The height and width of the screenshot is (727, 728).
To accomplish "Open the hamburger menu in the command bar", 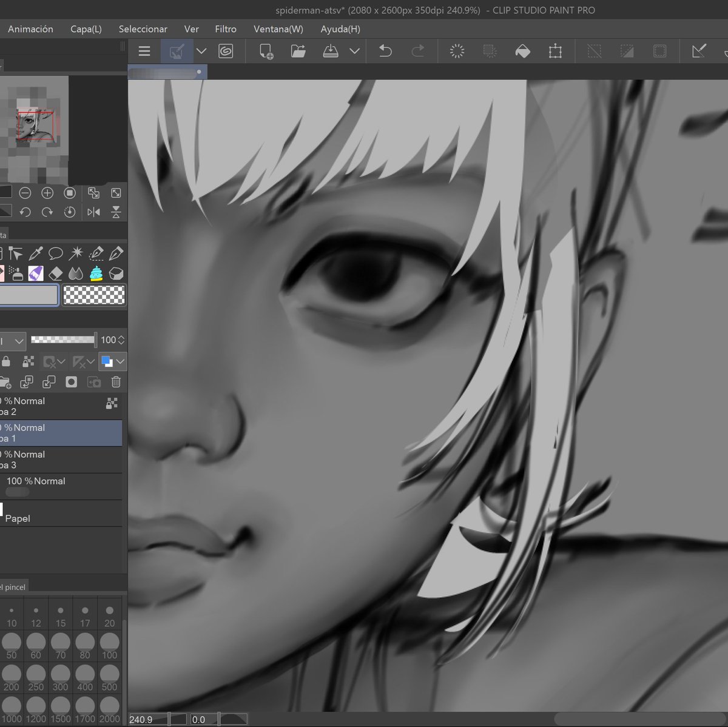I will point(144,52).
